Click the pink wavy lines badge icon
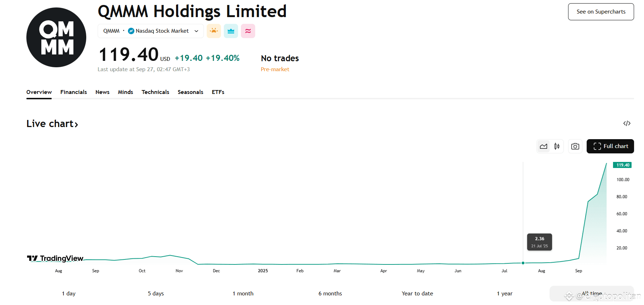Screen dimensions: 644x305 248,31
